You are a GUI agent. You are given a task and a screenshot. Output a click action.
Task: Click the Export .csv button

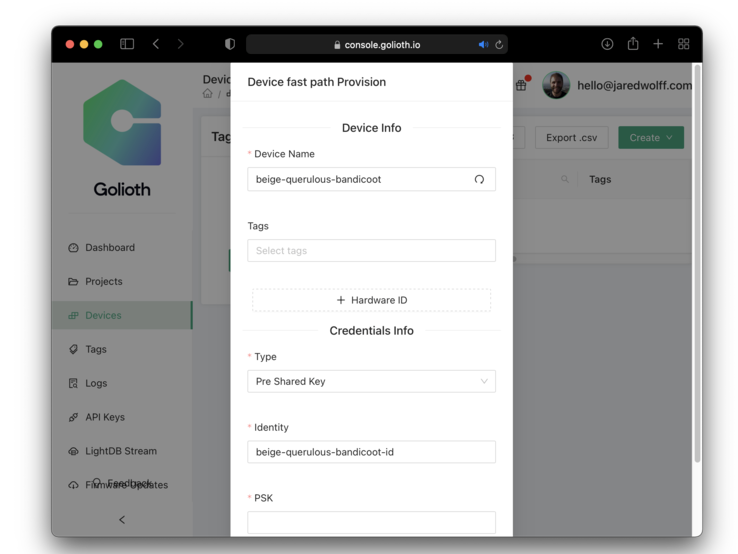571,138
